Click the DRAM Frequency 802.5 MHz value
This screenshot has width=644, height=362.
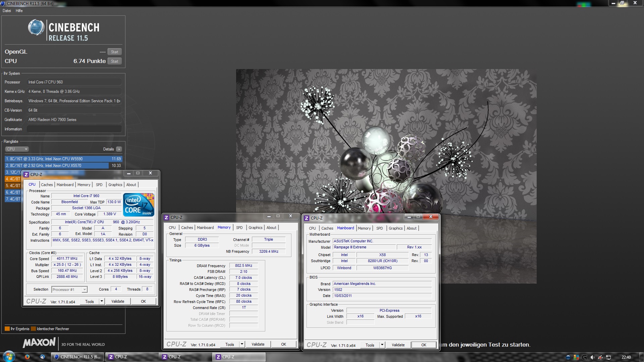pos(244,265)
